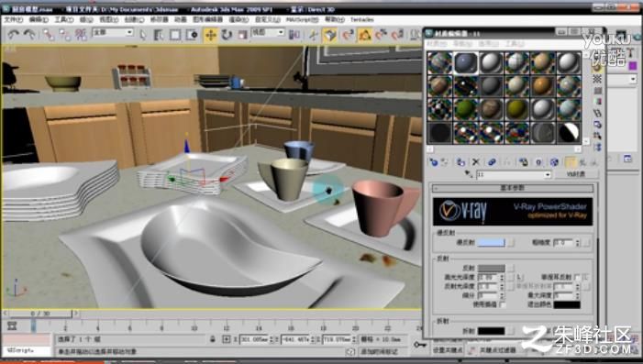The height and width of the screenshot is (364, 643).
Task: Toggle Fresnel reflections checkbox
Action: (x=577, y=278)
